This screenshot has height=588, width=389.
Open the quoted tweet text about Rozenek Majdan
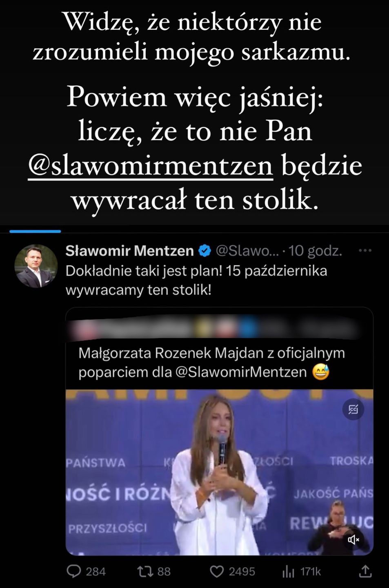click(x=211, y=362)
